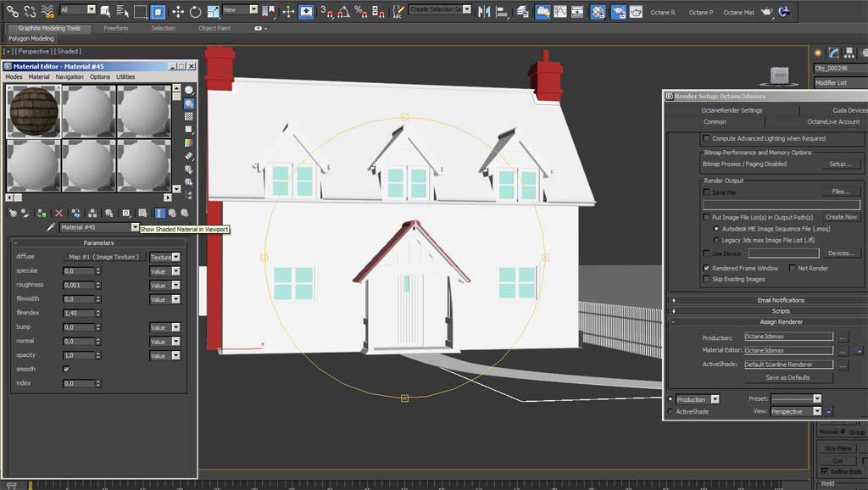868x490 pixels.
Task: Select the brick texture material sample slot
Action: 33,111
